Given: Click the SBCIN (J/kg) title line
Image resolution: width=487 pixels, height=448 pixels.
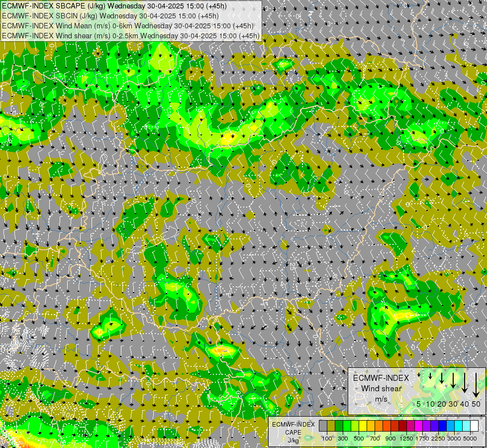Looking at the screenshot, I should pyautogui.click(x=110, y=16).
